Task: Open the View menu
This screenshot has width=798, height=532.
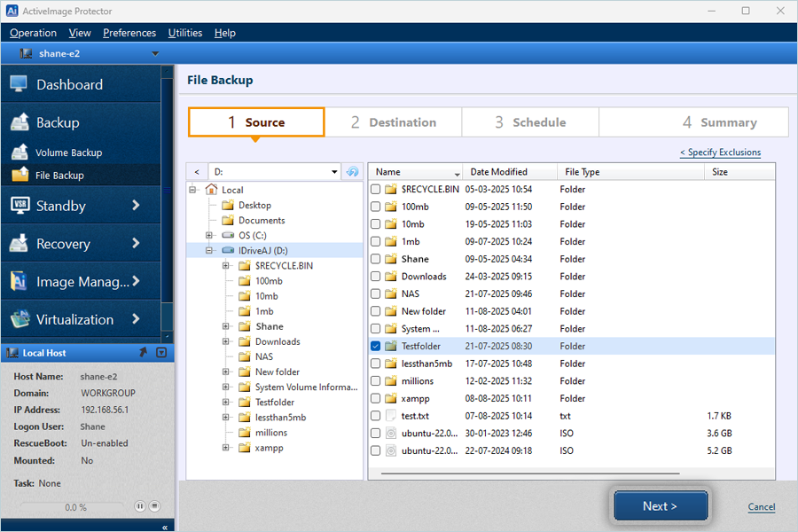Action: [x=80, y=33]
